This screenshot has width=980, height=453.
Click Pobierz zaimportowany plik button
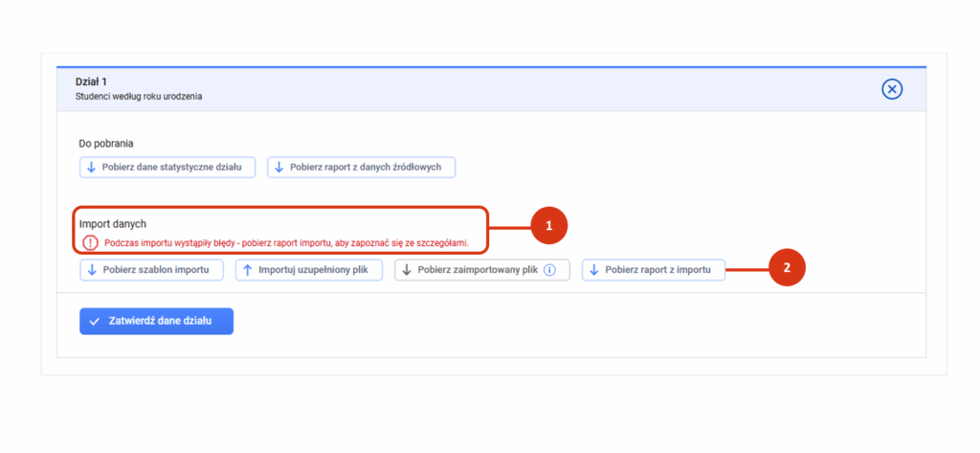(482, 270)
